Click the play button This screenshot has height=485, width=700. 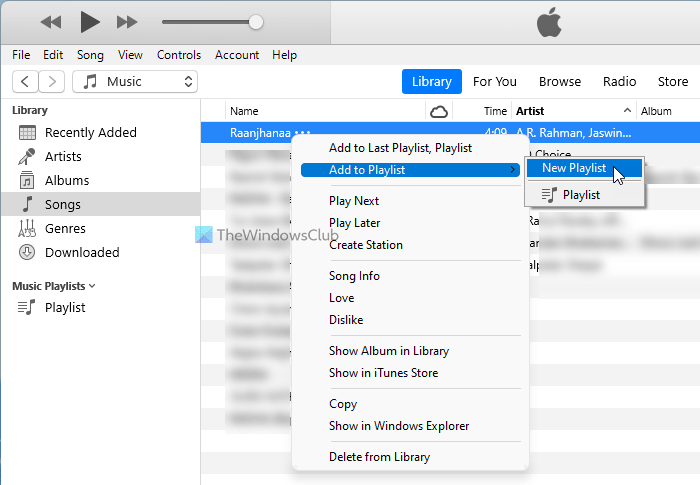point(90,22)
